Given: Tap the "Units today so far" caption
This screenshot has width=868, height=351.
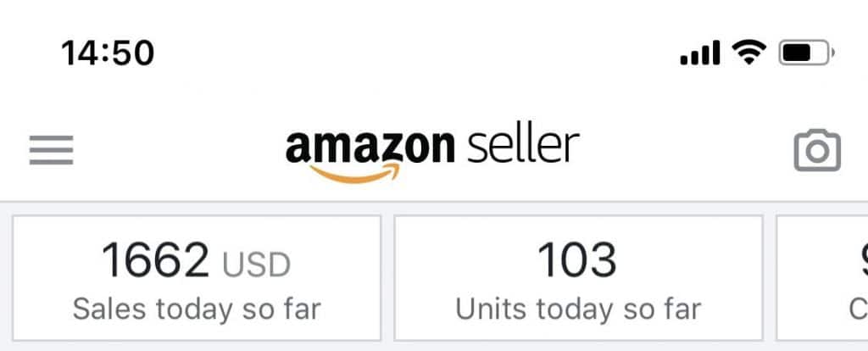Looking at the screenshot, I should tap(578, 309).
